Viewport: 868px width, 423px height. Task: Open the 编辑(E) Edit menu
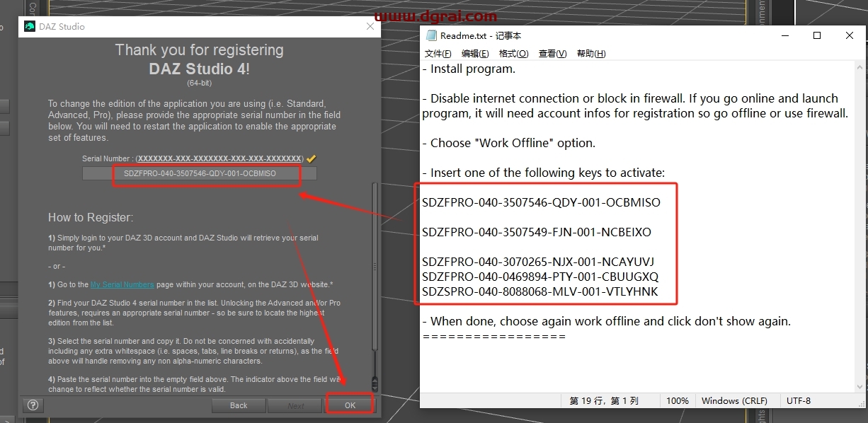tap(475, 54)
